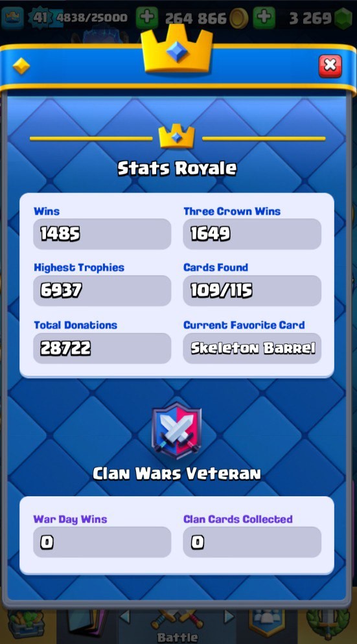This screenshot has height=644, width=357.
Task: Tap the small crown above Stats Royale
Action: click(x=177, y=136)
